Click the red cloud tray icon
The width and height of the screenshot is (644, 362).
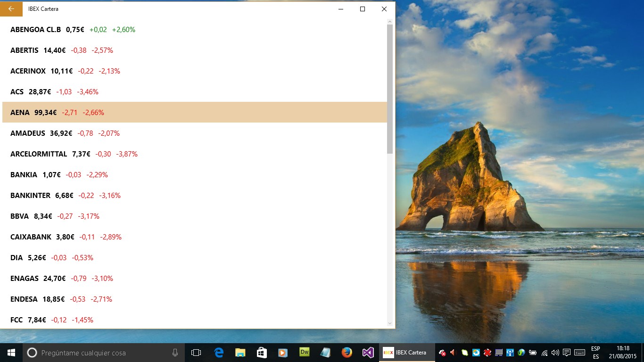[442, 353]
